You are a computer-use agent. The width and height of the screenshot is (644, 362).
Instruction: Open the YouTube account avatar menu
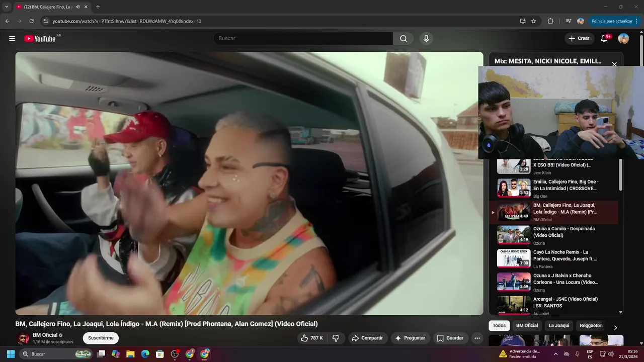click(x=623, y=39)
